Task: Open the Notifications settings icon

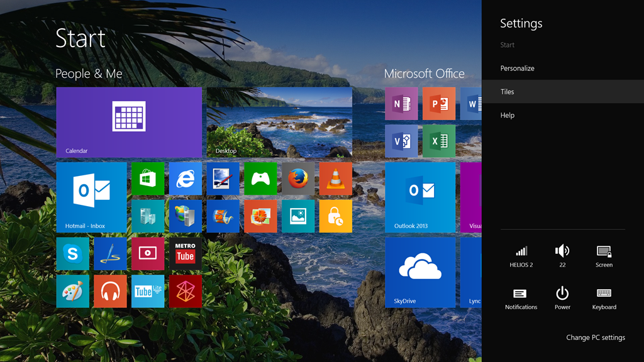Action: click(x=521, y=299)
